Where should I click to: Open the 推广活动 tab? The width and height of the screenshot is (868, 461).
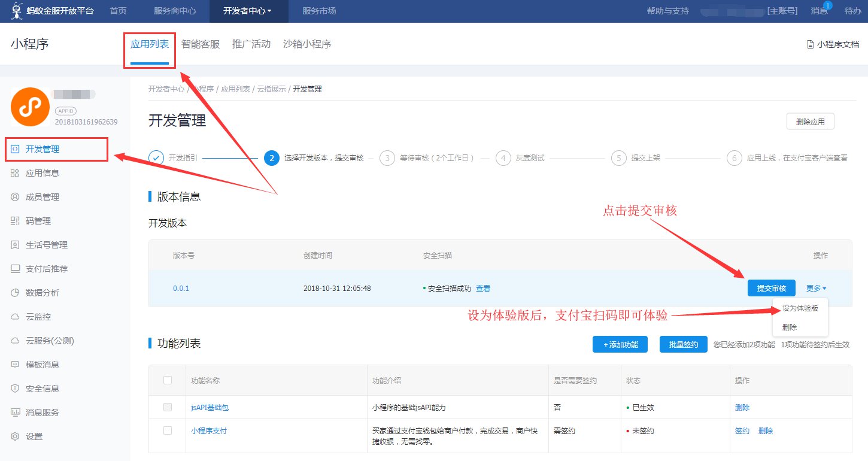pos(251,44)
